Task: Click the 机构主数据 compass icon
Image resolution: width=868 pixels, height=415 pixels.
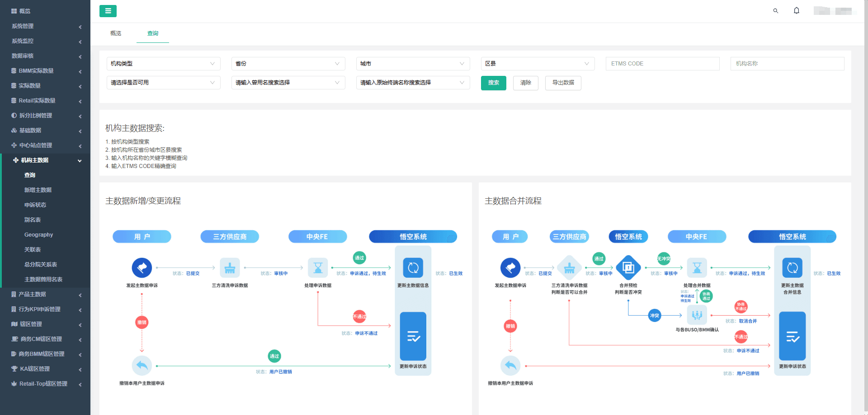Action: pos(16,160)
